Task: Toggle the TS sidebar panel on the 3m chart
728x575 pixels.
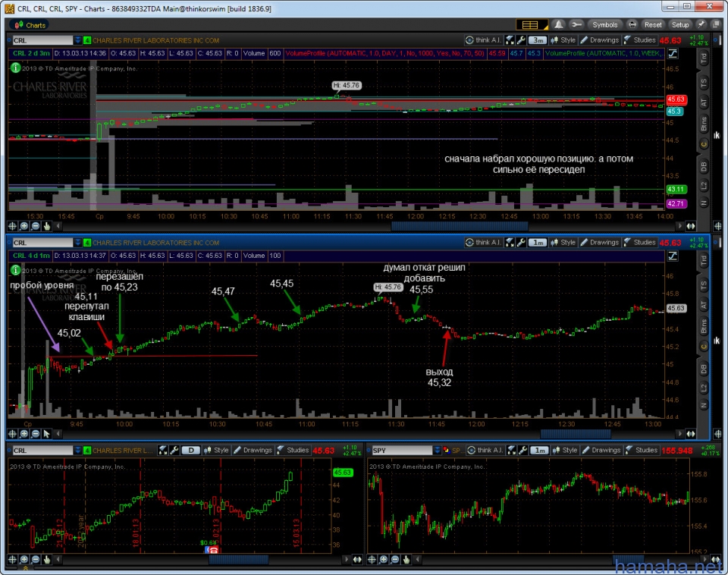Action: click(x=704, y=83)
